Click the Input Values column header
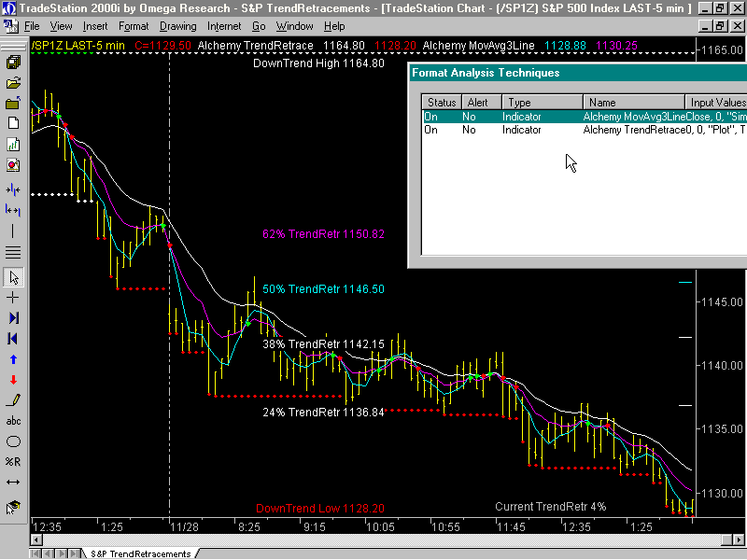This screenshot has width=747, height=560. tap(716, 103)
